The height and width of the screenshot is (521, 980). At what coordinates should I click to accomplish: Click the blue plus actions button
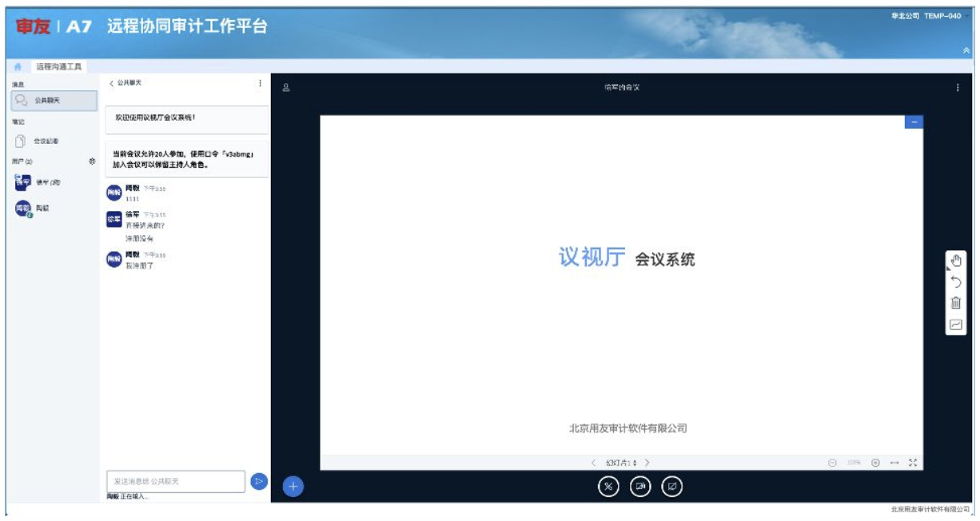(x=293, y=486)
